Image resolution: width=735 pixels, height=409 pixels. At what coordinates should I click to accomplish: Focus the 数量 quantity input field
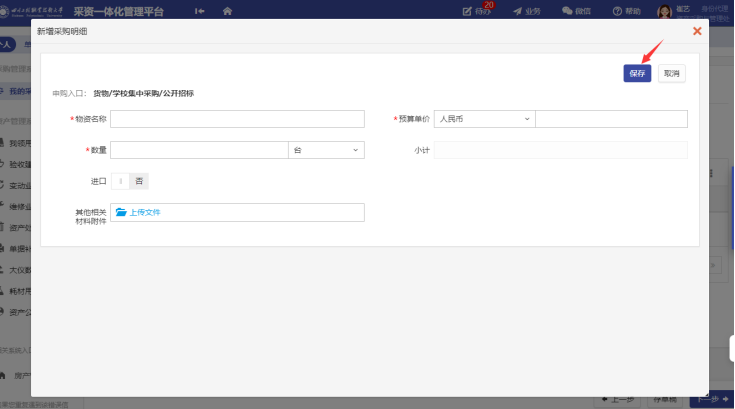point(199,150)
